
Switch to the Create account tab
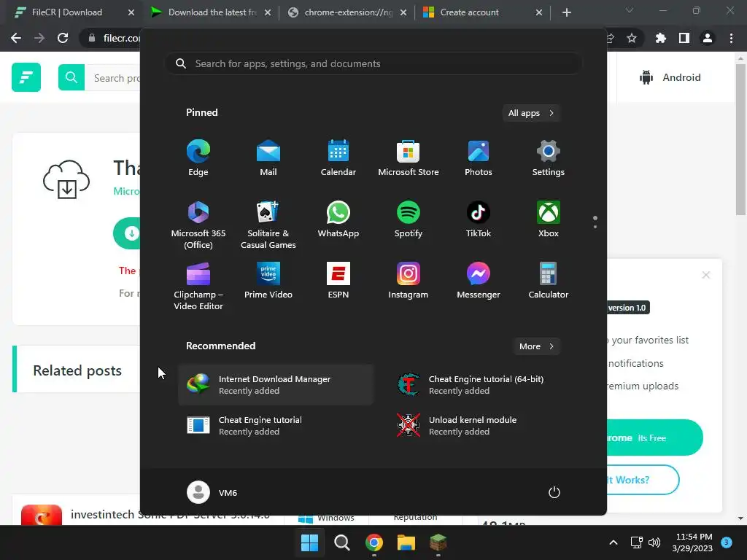469,12
